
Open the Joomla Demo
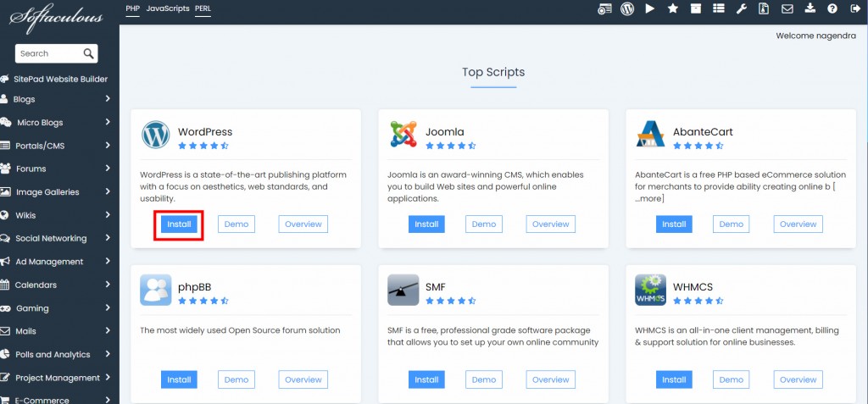pos(484,224)
